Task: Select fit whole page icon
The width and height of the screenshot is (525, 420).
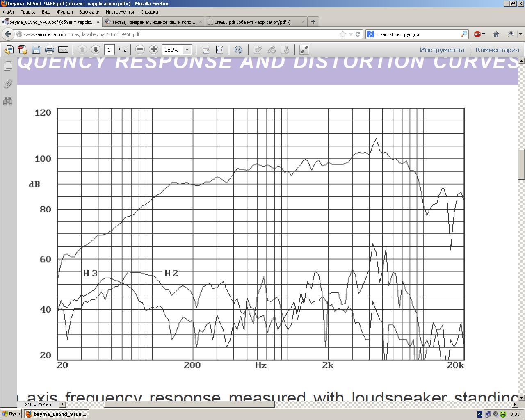Action: (219, 50)
